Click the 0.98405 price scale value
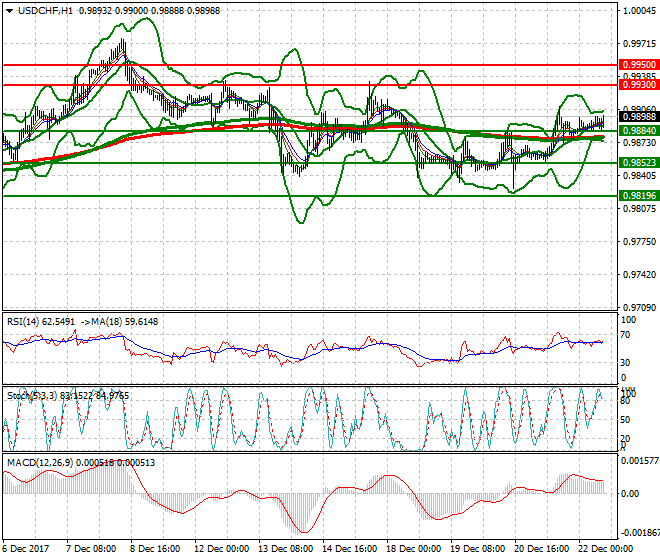Viewport: 660px width, 560px height. (639, 175)
